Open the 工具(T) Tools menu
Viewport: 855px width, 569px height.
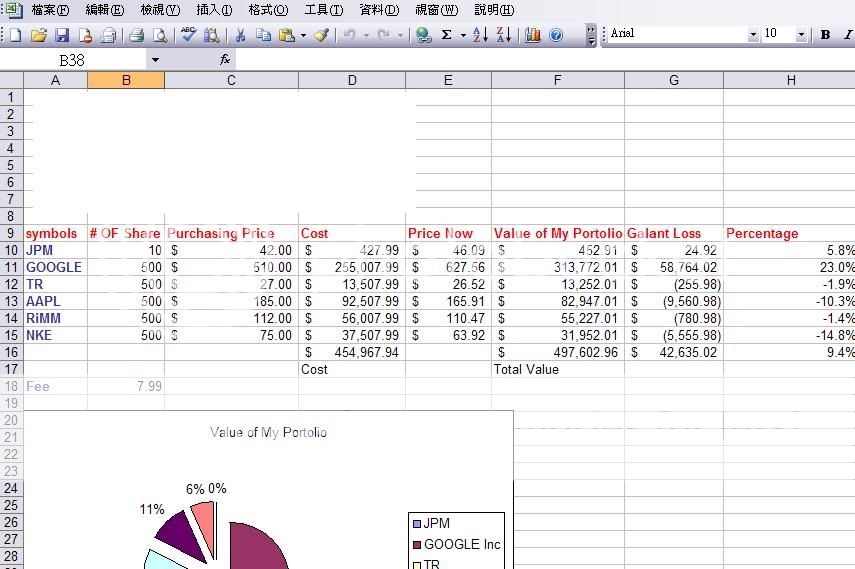coord(323,10)
